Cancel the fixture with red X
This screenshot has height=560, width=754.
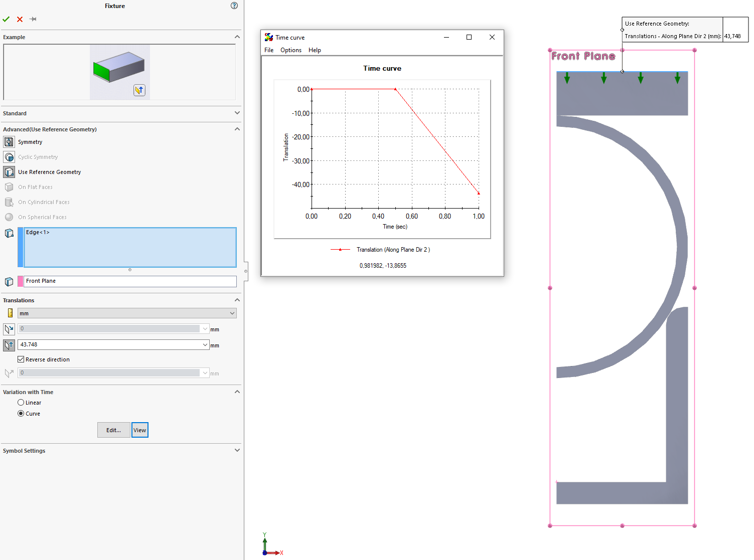20,19
